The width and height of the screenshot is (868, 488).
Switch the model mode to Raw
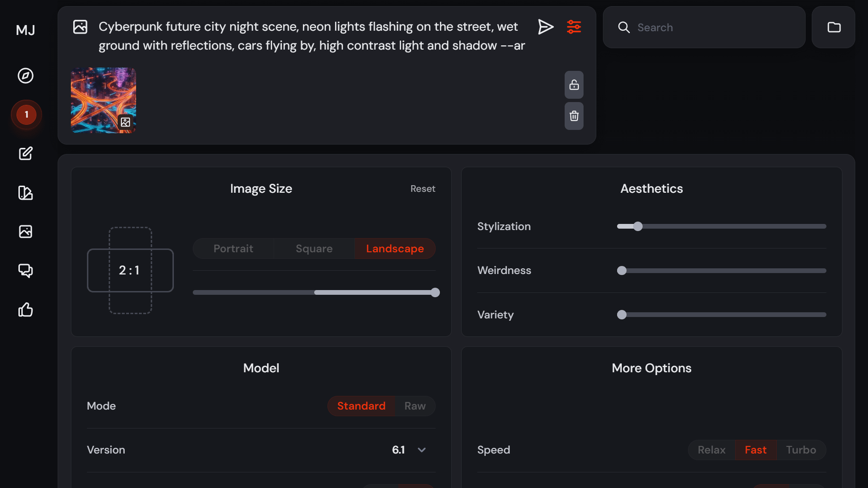click(414, 406)
